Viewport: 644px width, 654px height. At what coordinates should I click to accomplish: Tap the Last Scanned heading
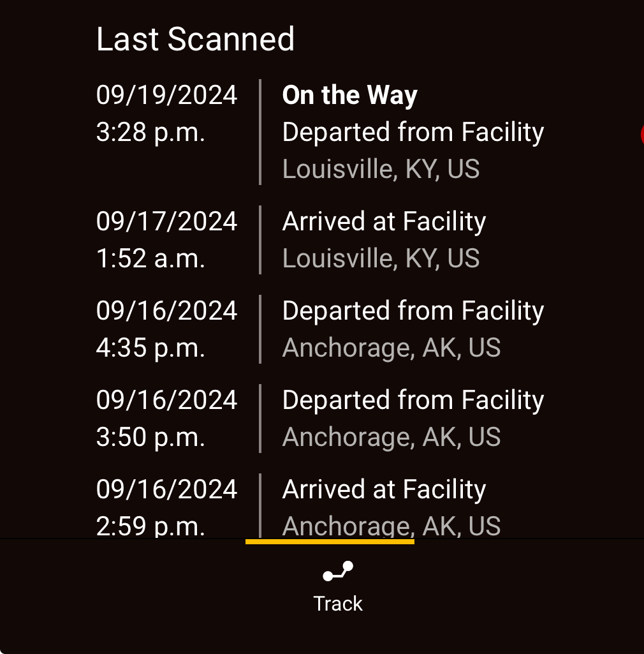tap(195, 39)
